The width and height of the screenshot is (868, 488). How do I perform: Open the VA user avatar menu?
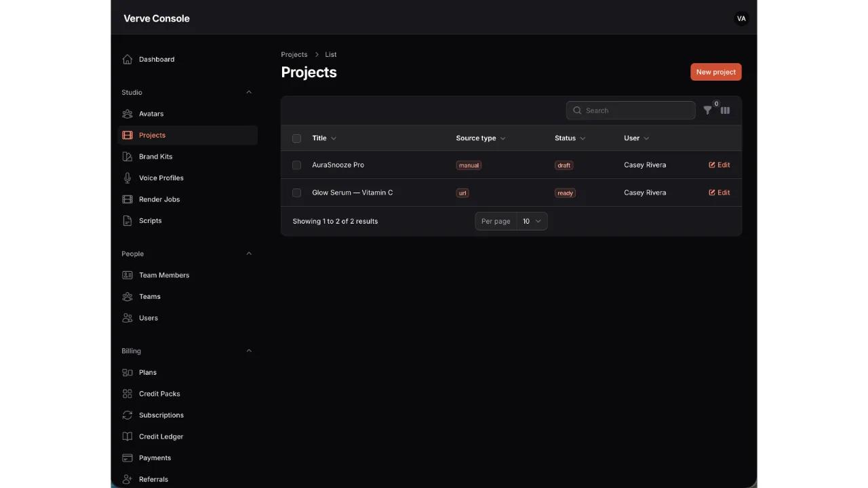pyautogui.click(x=741, y=18)
